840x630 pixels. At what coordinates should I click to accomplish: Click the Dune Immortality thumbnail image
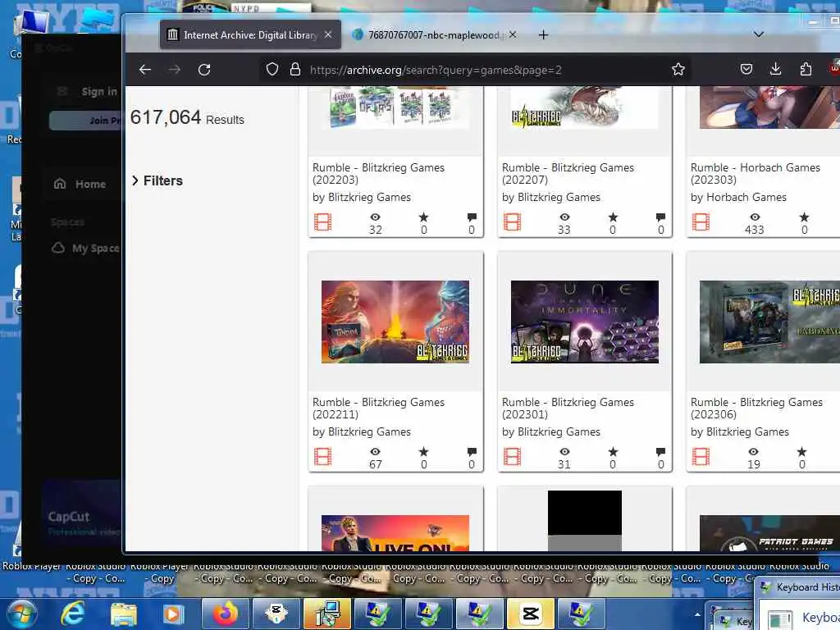pyautogui.click(x=584, y=322)
